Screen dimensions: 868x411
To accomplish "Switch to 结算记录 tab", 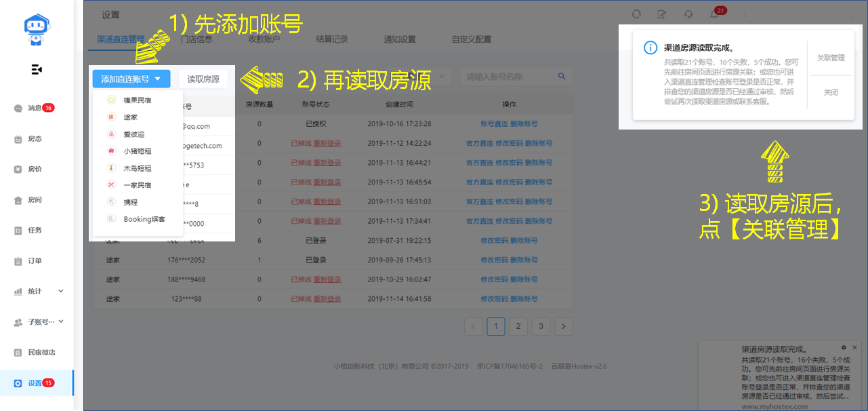I will click(332, 39).
